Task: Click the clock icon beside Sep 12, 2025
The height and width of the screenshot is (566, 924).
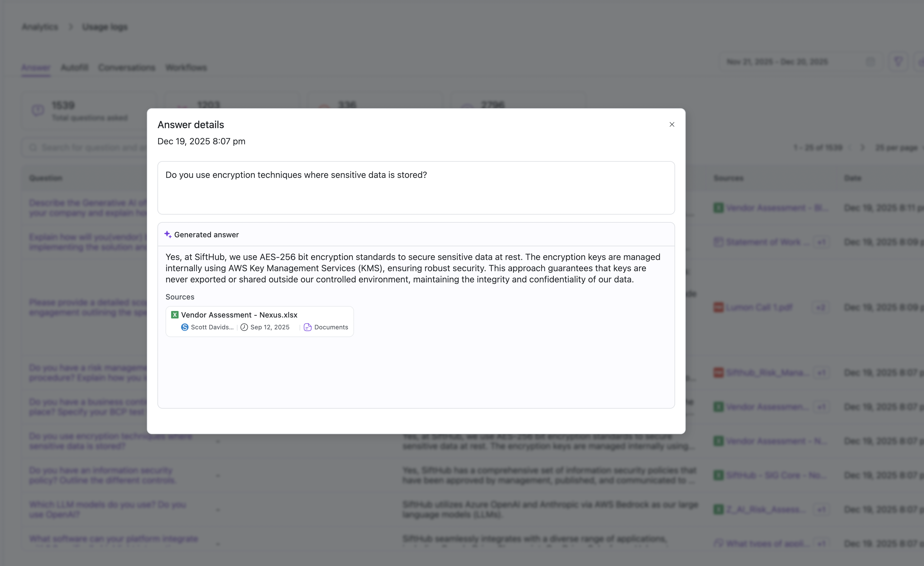Action: pos(244,327)
